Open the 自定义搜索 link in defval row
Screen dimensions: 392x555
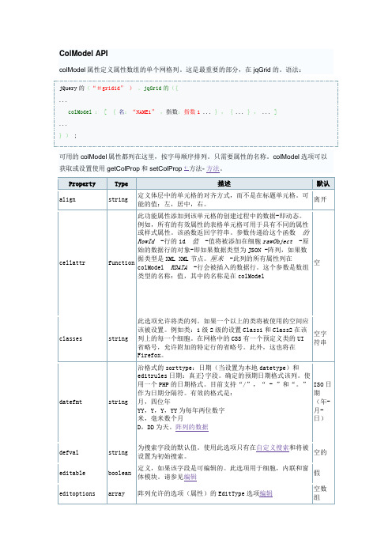pos(273,447)
